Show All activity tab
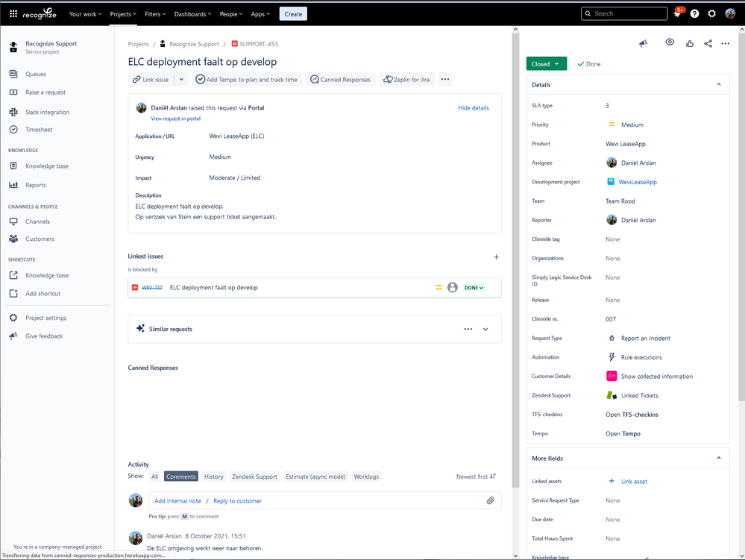745x560 pixels. (154, 476)
